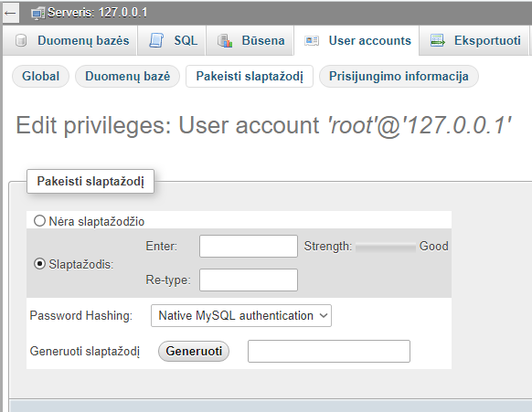
Task: Click the Būsena status chart icon
Action: pyautogui.click(x=225, y=41)
